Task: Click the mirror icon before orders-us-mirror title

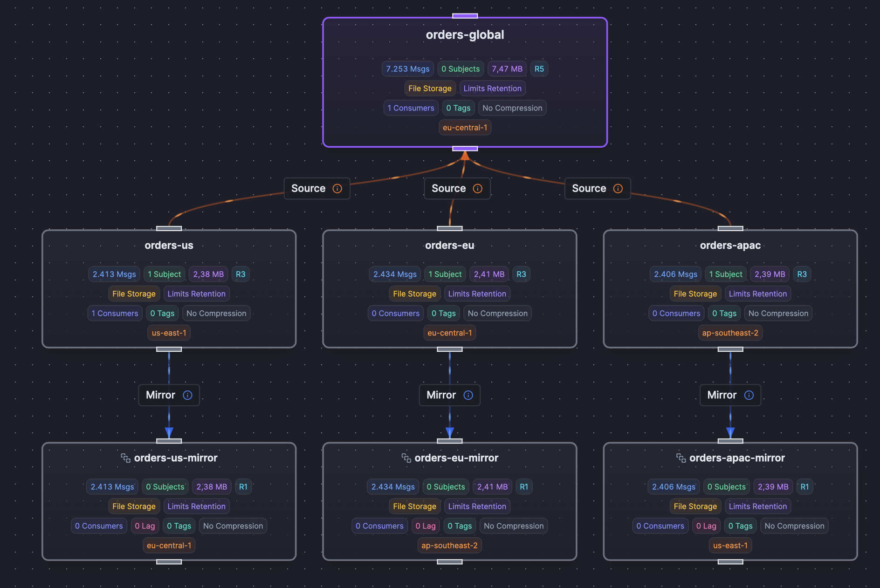Action: (x=125, y=458)
